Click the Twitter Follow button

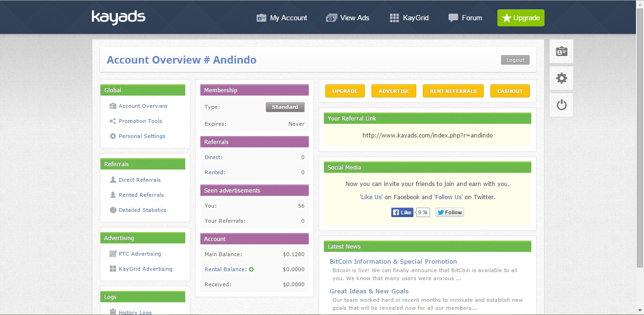click(x=450, y=212)
